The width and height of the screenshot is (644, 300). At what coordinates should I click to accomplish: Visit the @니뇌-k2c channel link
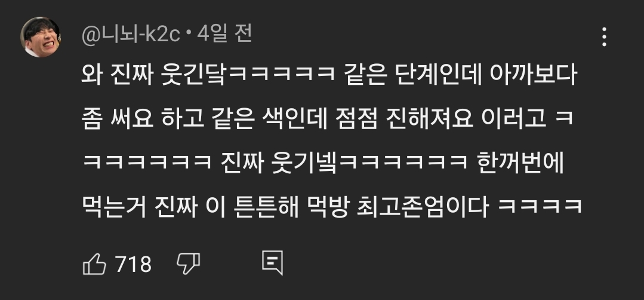[x=131, y=35]
